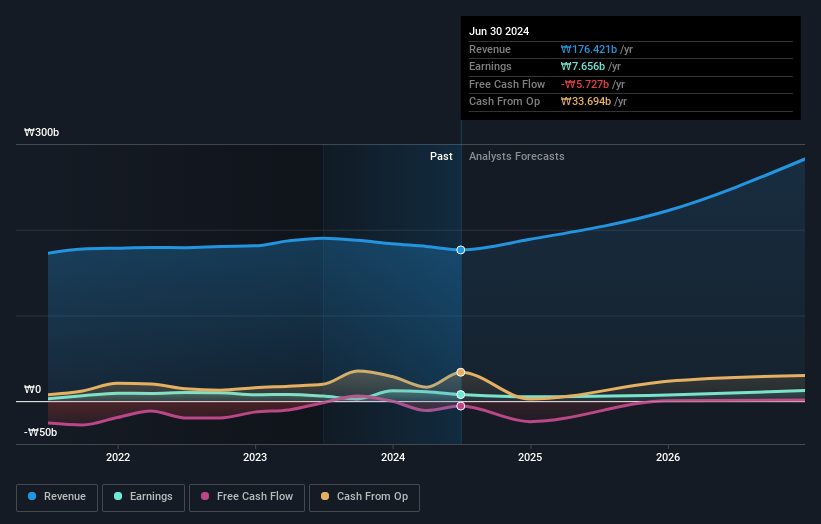821x524 pixels.
Task: Click the -₩5.727b free cash flow value
Action: pos(585,84)
